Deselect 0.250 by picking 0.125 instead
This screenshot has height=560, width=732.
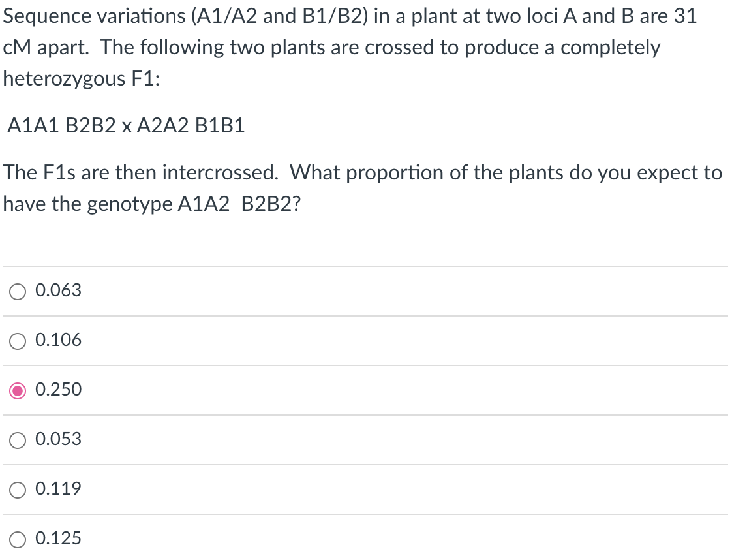18,538
